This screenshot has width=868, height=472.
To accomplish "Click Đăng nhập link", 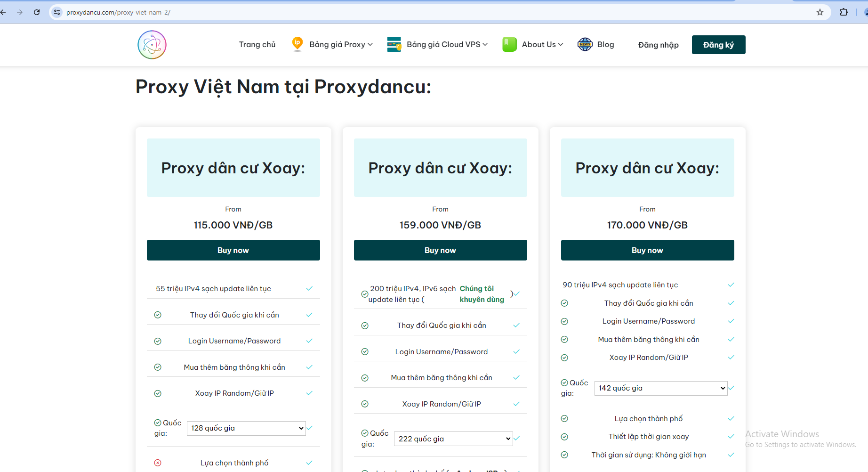I will click(658, 45).
